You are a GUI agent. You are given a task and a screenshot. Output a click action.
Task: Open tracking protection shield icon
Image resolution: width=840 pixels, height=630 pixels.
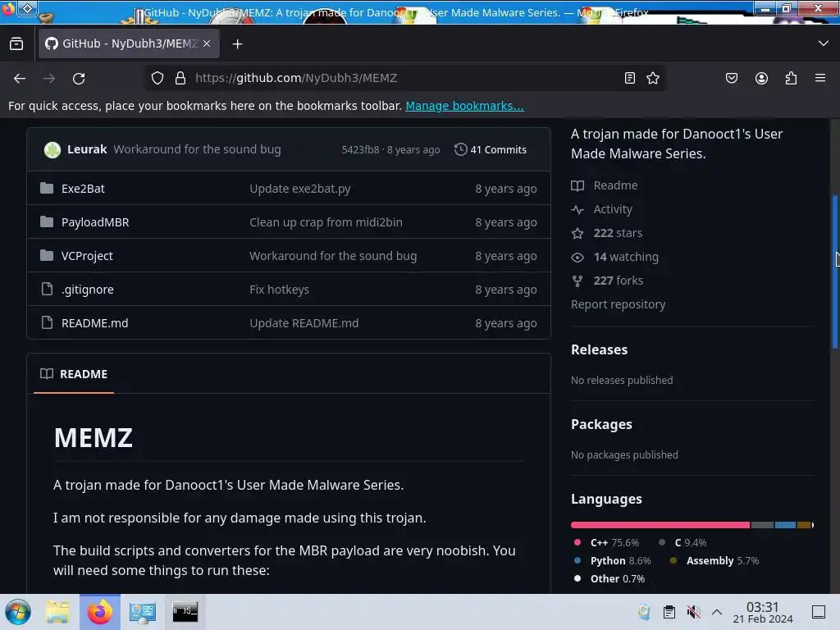tap(157, 78)
